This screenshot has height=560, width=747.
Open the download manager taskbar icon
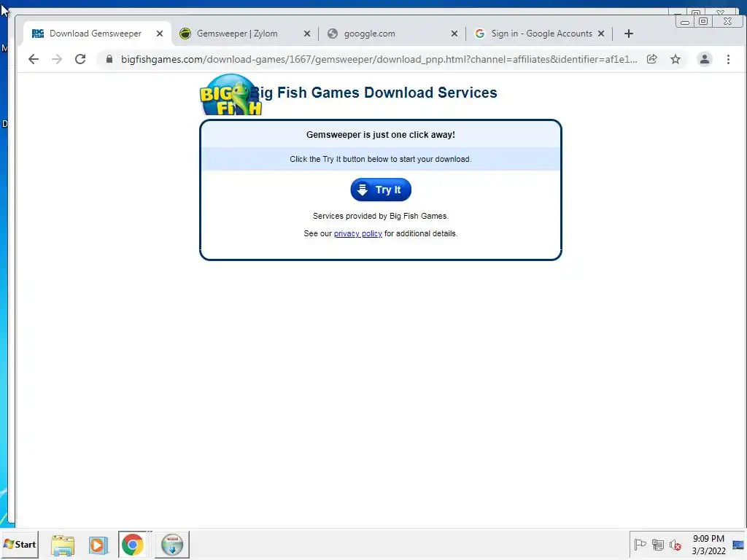click(x=172, y=545)
